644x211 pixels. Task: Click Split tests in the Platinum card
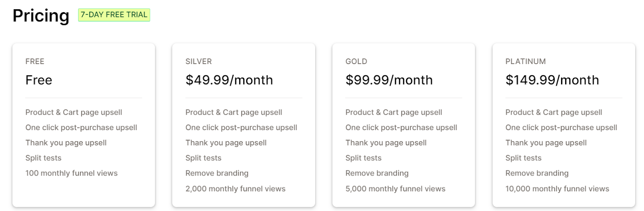523,158
